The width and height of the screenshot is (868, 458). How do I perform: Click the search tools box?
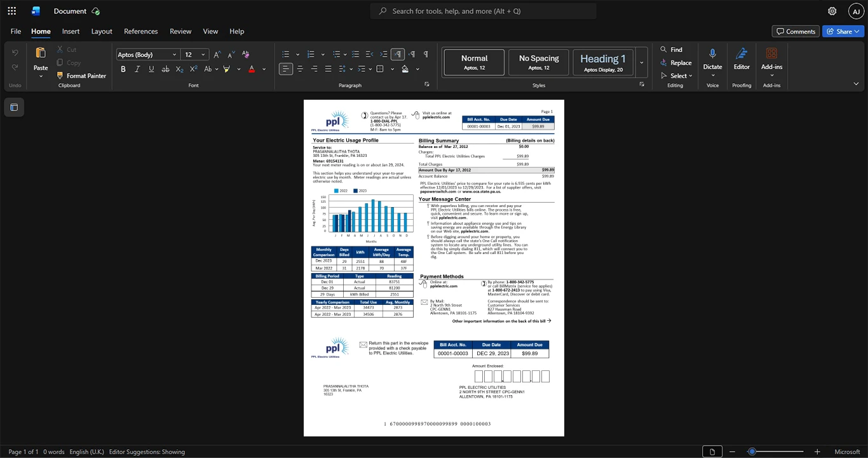coord(484,11)
